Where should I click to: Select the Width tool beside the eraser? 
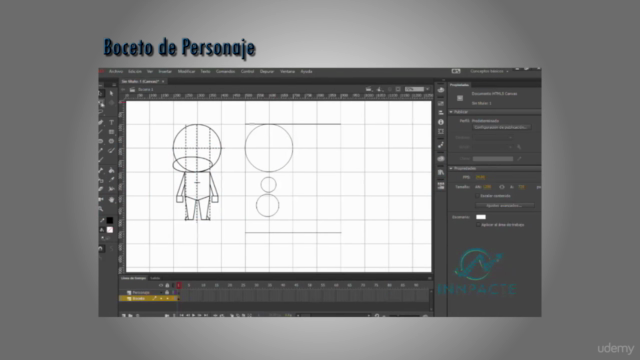click(x=111, y=189)
